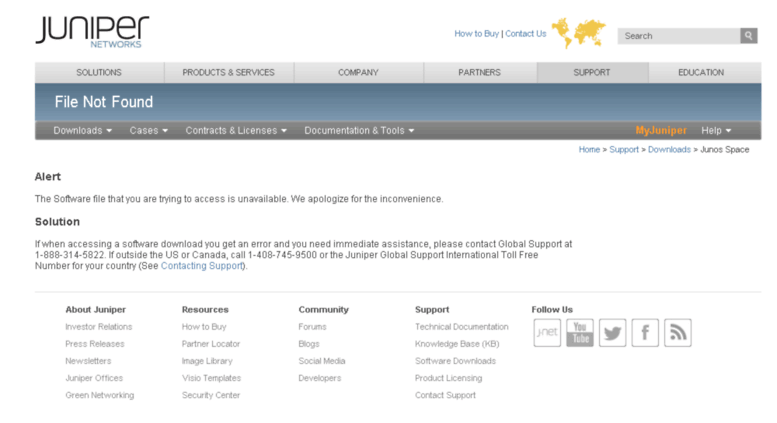
Task: Open Security Center footer link
Action: (211, 395)
